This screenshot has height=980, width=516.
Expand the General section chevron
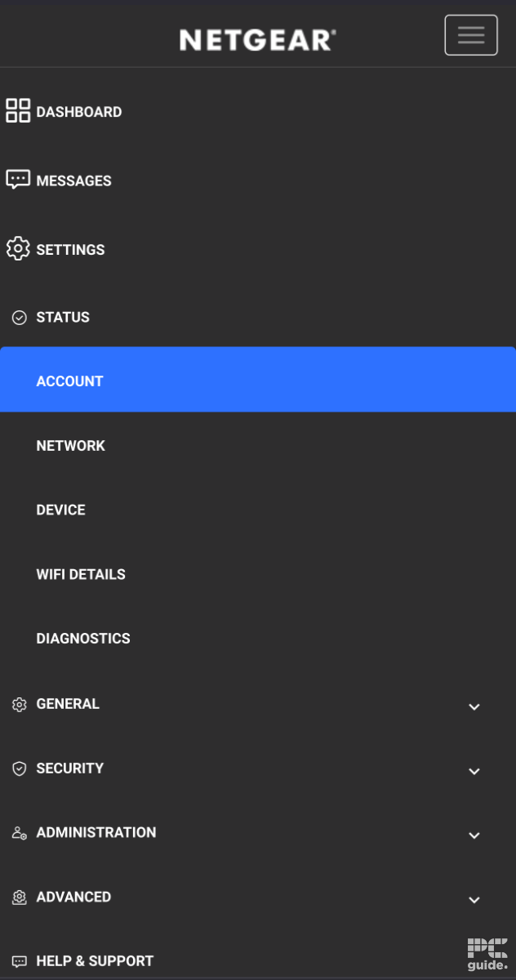tap(474, 706)
